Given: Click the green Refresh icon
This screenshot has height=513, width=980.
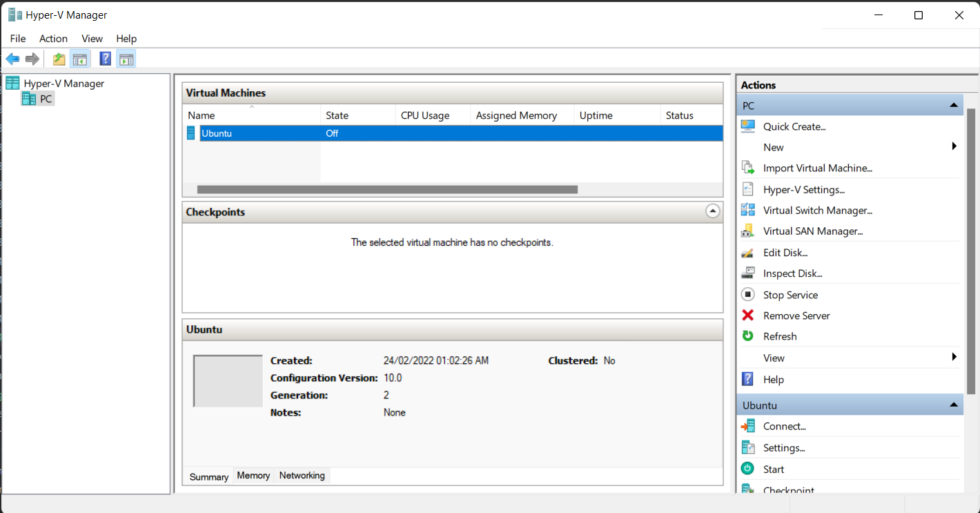Looking at the screenshot, I should click(747, 336).
